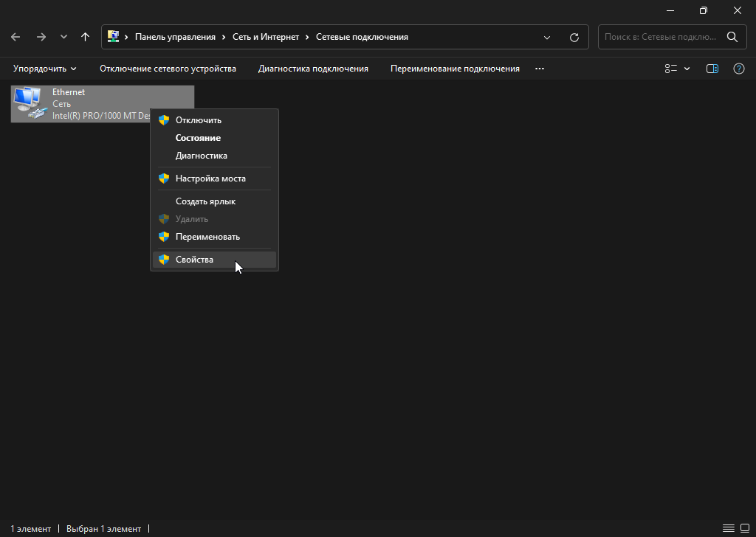The height and width of the screenshot is (537, 756).
Task: Refresh the Сетевые подключения folder
Action: (x=574, y=37)
